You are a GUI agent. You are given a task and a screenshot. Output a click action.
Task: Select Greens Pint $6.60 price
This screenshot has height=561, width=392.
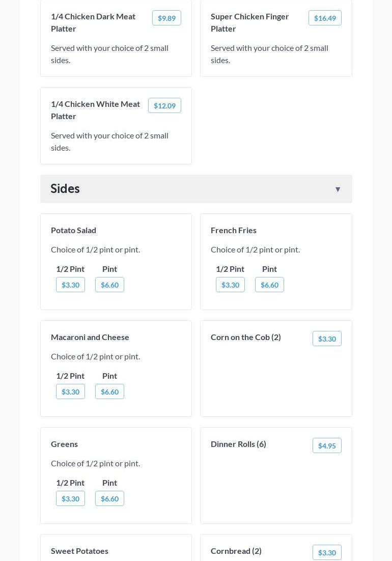(109, 499)
